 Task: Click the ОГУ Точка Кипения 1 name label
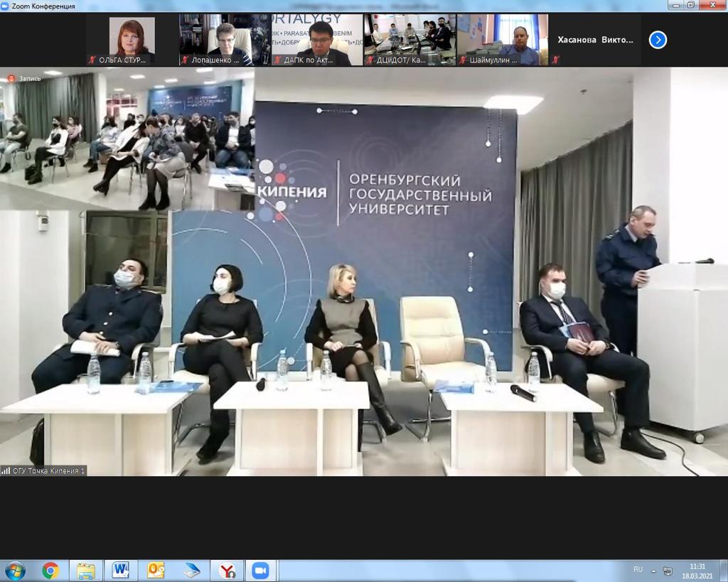click(x=44, y=470)
